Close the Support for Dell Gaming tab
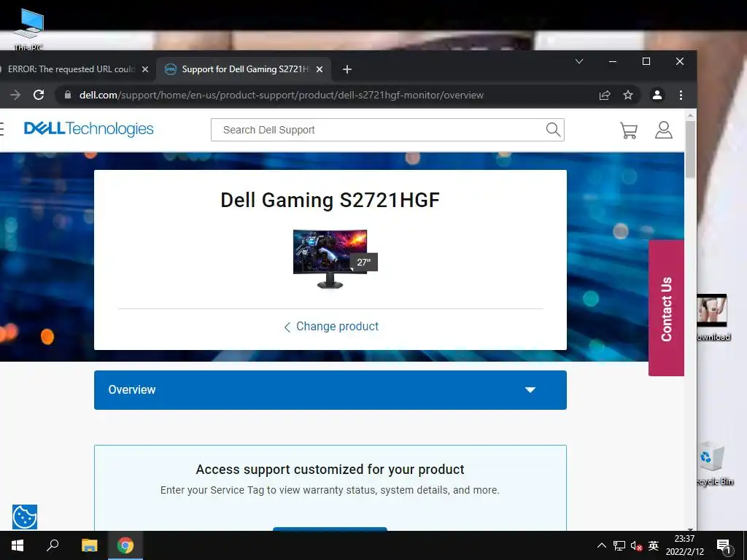The height and width of the screenshot is (560, 747). click(x=320, y=69)
